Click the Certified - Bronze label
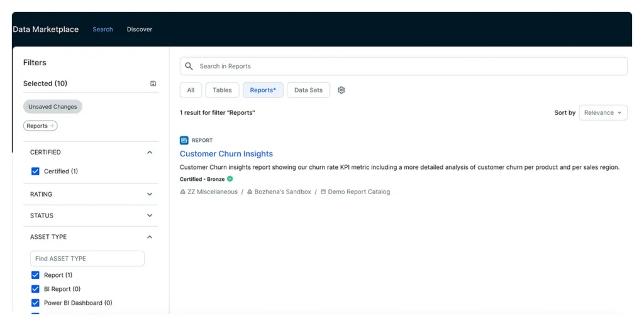Image resolution: width=644 pixels, height=326 pixels. point(202,179)
